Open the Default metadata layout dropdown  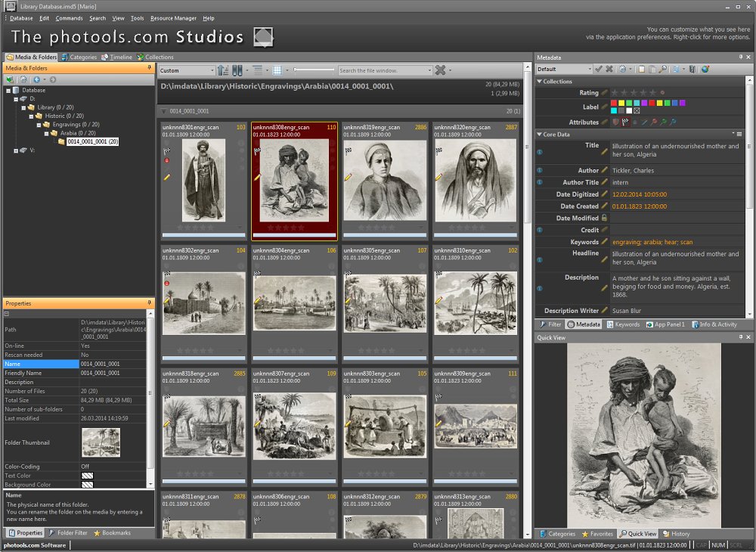pyautogui.click(x=590, y=69)
